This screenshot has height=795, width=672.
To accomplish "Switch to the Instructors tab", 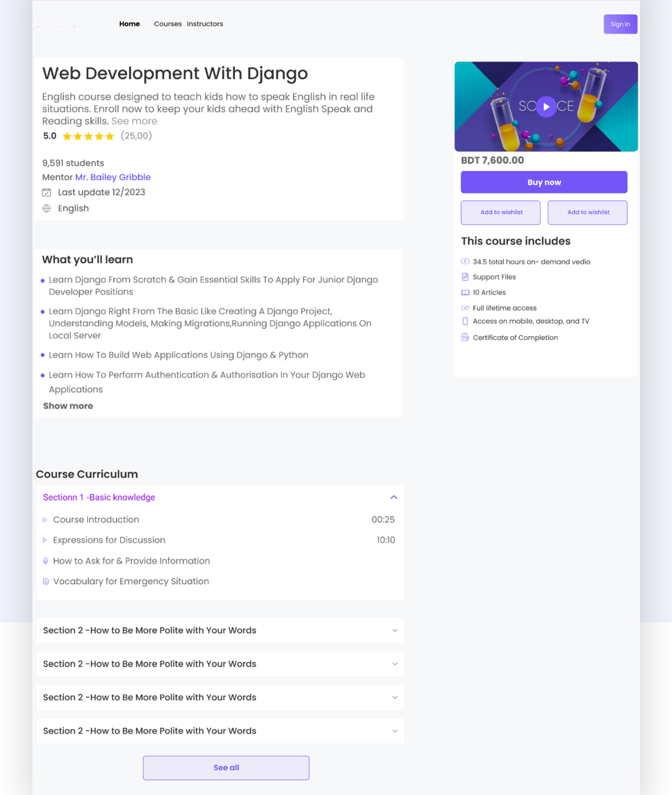I will (x=205, y=24).
